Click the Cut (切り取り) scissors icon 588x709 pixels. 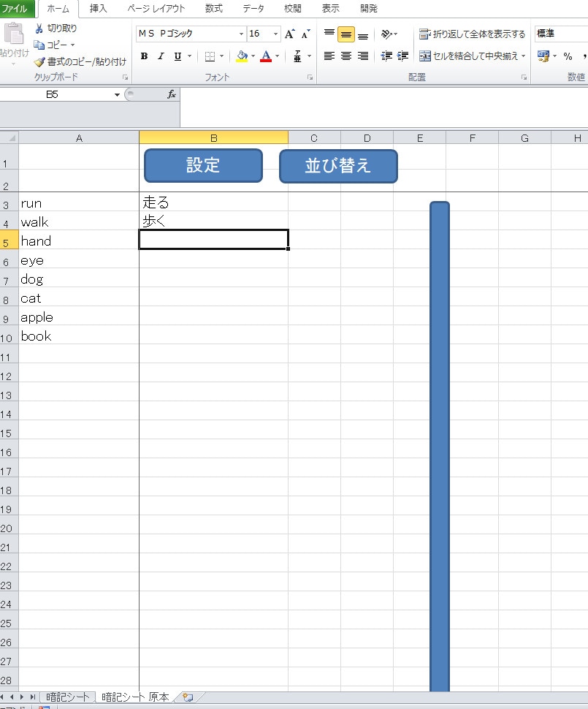coord(39,29)
